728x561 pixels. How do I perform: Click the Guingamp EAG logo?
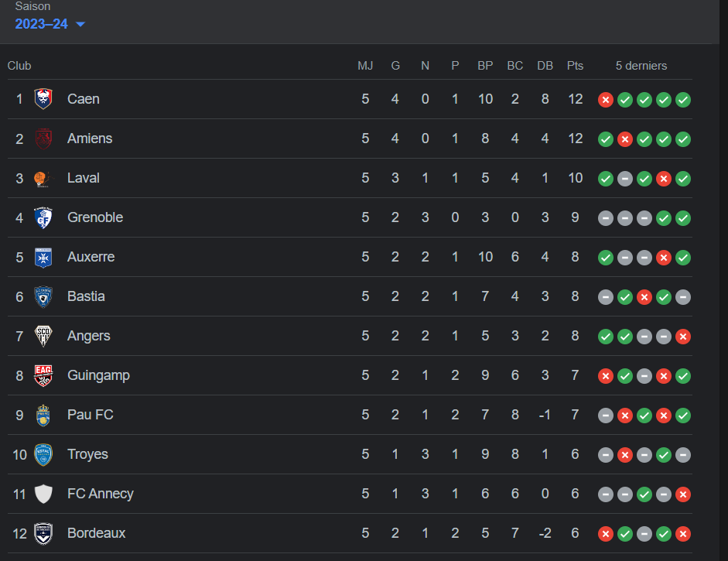tap(43, 375)
